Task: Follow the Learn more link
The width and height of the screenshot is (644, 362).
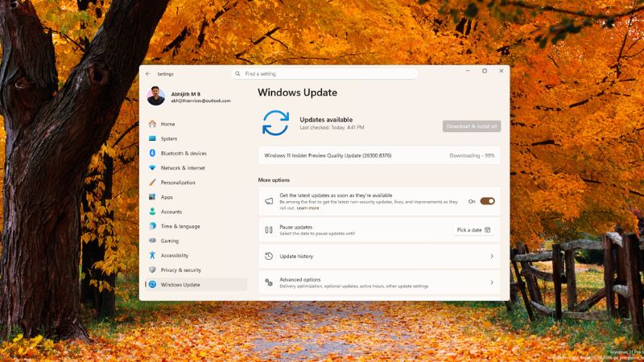Action: [308, 208]
